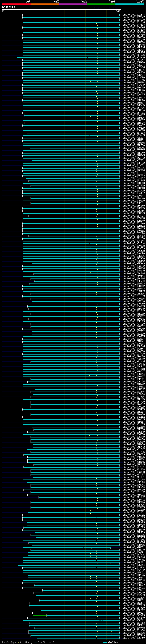Select label UniRef100_C8KIS1

pyautogui.click(x=133, y=256)
